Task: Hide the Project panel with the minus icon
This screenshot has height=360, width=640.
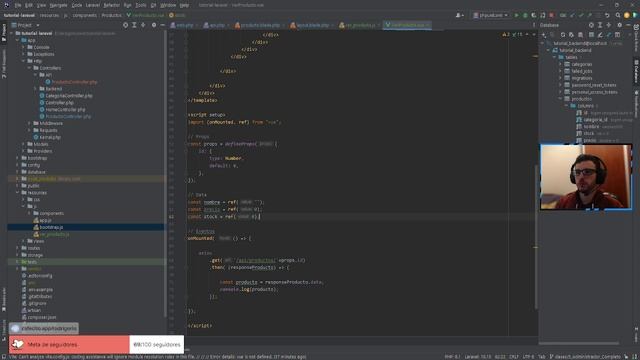Action: point(162,25)
